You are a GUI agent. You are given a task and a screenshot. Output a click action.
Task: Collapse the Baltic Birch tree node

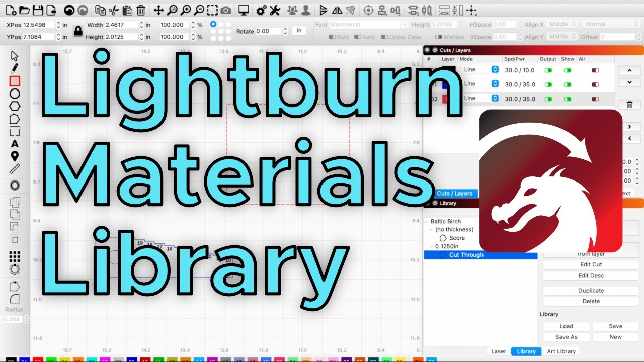click(x=427, y=221)
